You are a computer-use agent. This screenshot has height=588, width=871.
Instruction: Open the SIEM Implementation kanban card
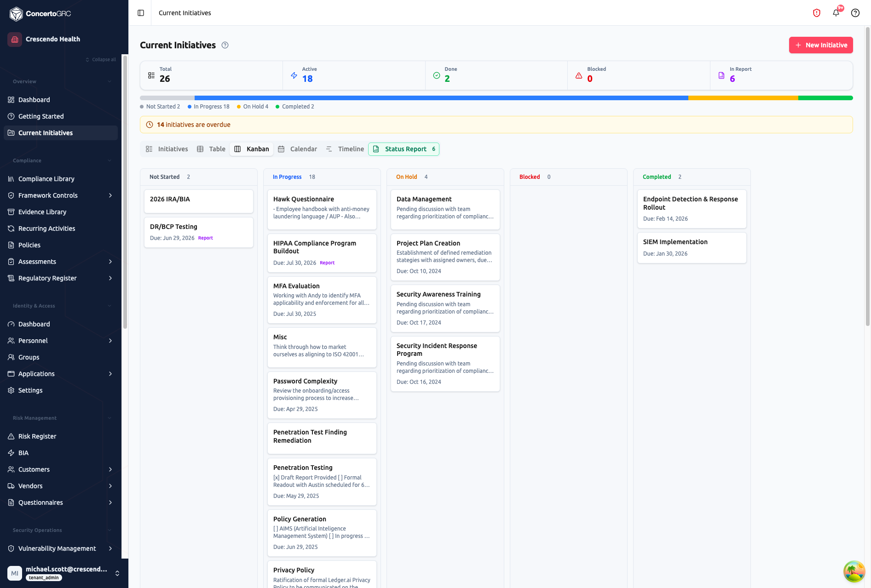[692, 248]
